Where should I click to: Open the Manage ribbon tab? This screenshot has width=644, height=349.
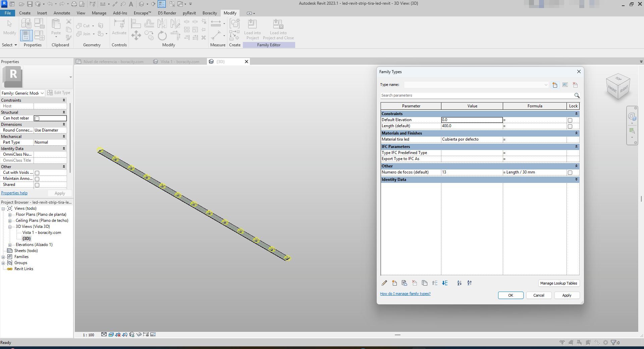click(99, 13)
